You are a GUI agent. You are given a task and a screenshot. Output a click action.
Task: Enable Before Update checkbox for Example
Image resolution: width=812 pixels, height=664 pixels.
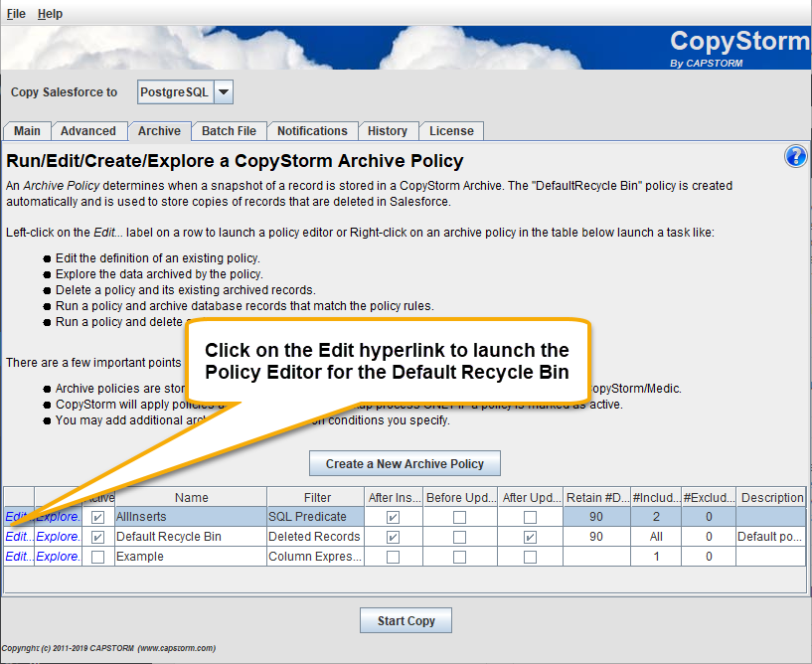(x=459, y=557)
